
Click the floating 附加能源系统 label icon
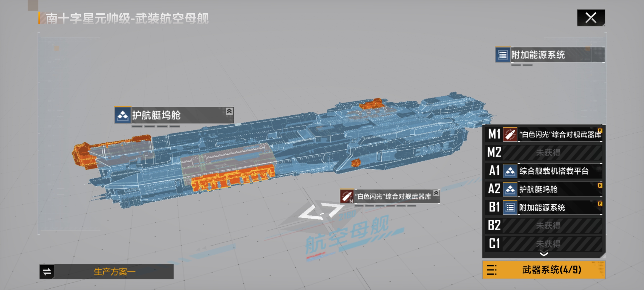503,55
